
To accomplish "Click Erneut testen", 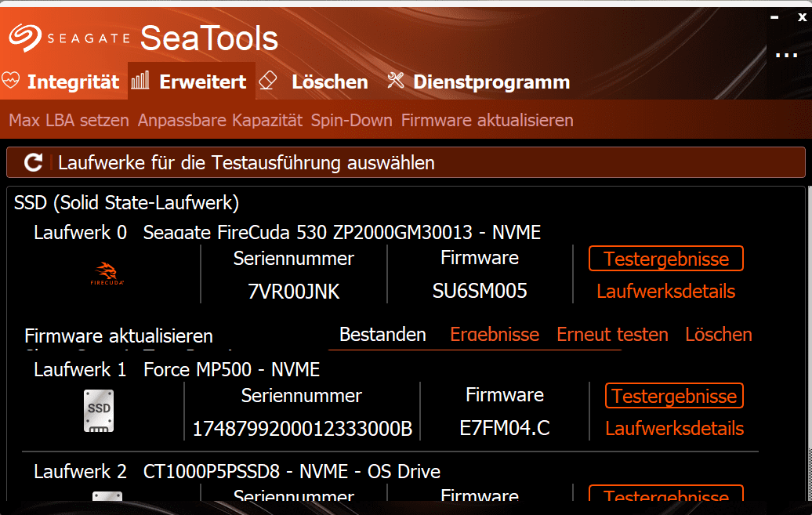I will point(612,335).
